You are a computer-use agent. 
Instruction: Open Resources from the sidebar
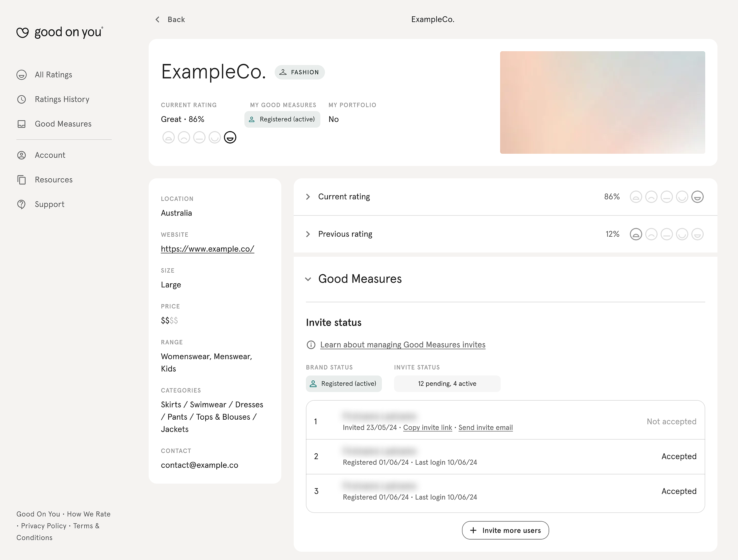(54, 180)
